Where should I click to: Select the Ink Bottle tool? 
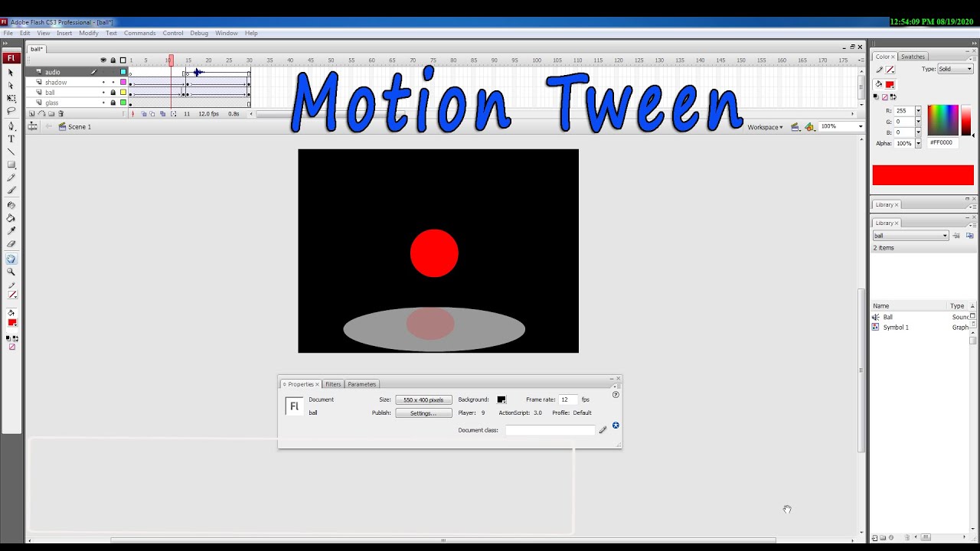[x=11, y=205]
